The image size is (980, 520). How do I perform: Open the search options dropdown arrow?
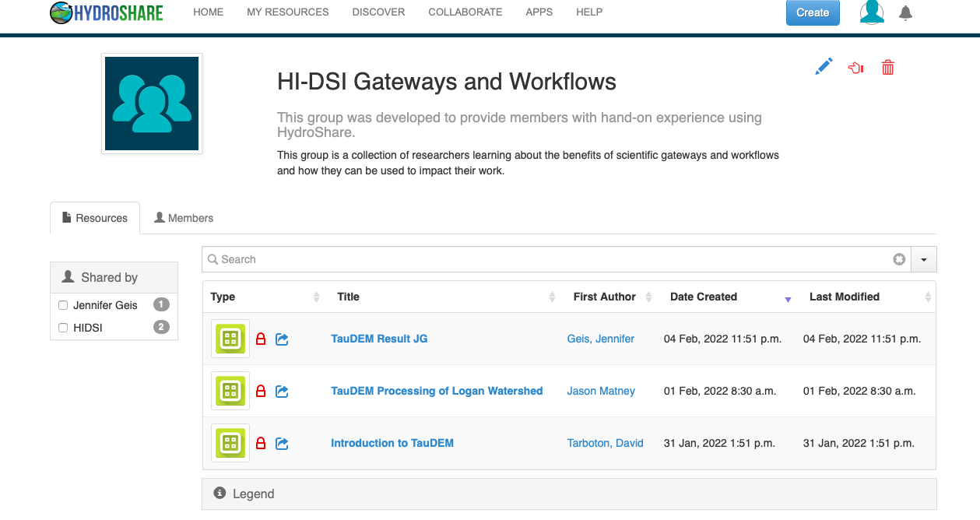(924, 259)
